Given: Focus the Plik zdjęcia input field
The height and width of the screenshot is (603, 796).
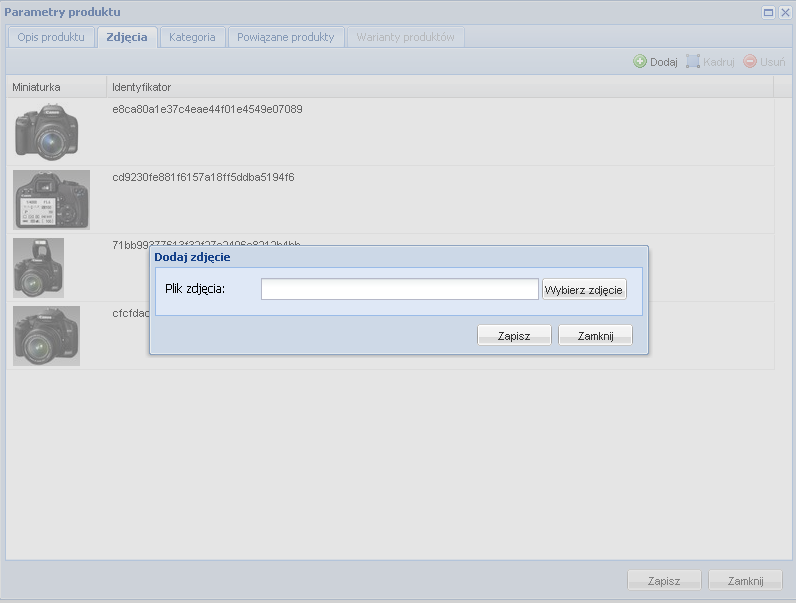Looking at the screenshot, I should 400,289.
